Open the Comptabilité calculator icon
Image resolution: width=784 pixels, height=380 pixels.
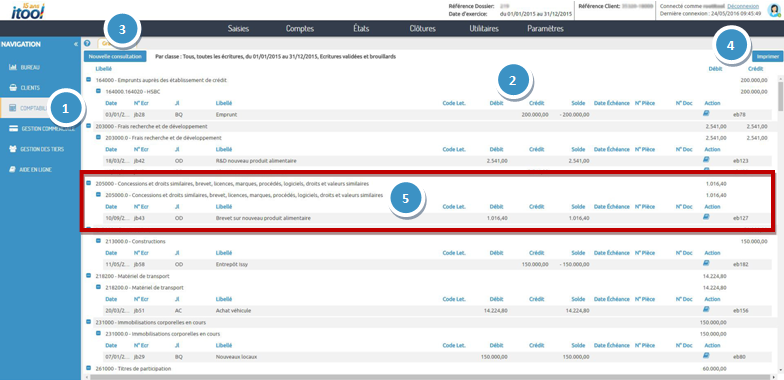13,108
